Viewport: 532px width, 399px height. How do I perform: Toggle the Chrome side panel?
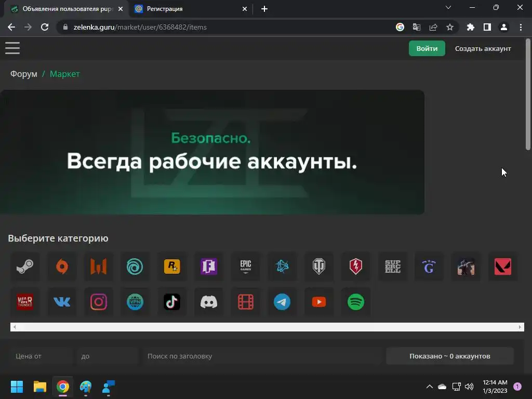click(487, 27)
